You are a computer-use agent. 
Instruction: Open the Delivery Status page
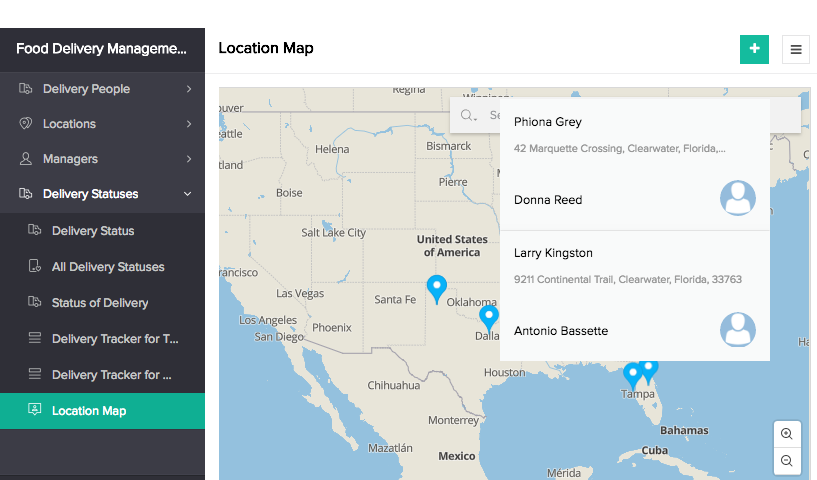click(x=102, y=230)
